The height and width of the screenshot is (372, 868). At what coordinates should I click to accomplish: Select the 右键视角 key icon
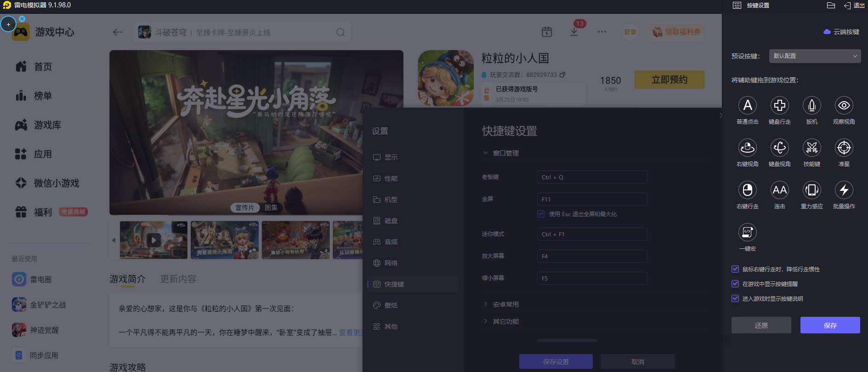click(x=748, y=148)
